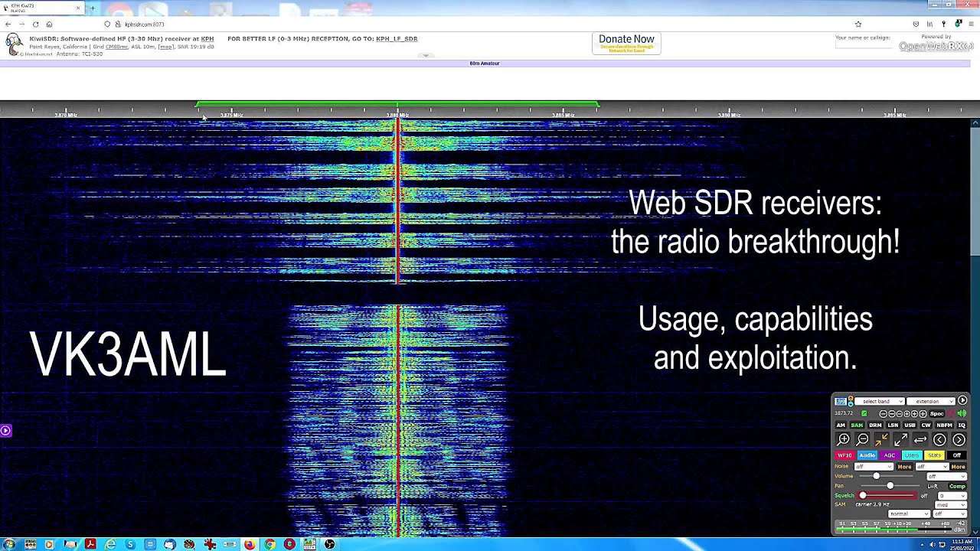Click the purple play extension icon at left edge

pos(5,431)
